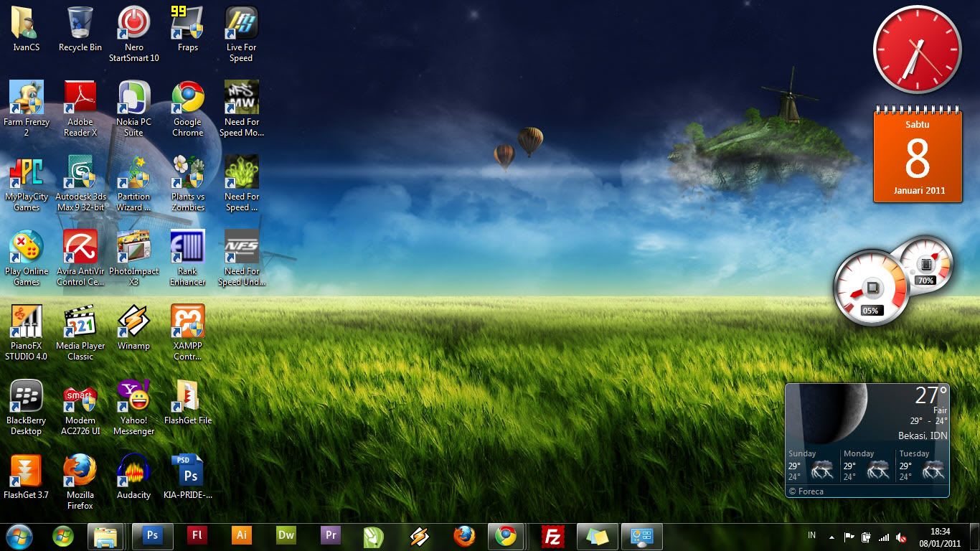
Task: Click the Monday forecast in weather gadget
Action: click(x=867, y=466)
